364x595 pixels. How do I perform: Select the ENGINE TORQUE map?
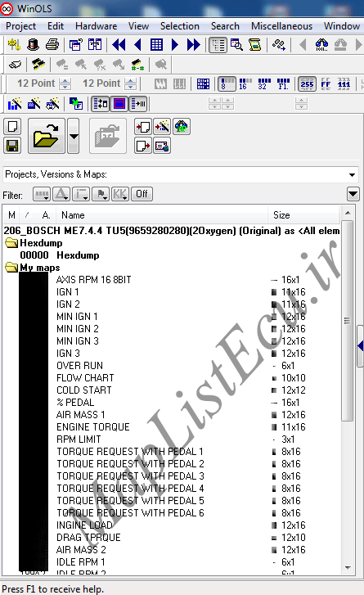[93, 427]
